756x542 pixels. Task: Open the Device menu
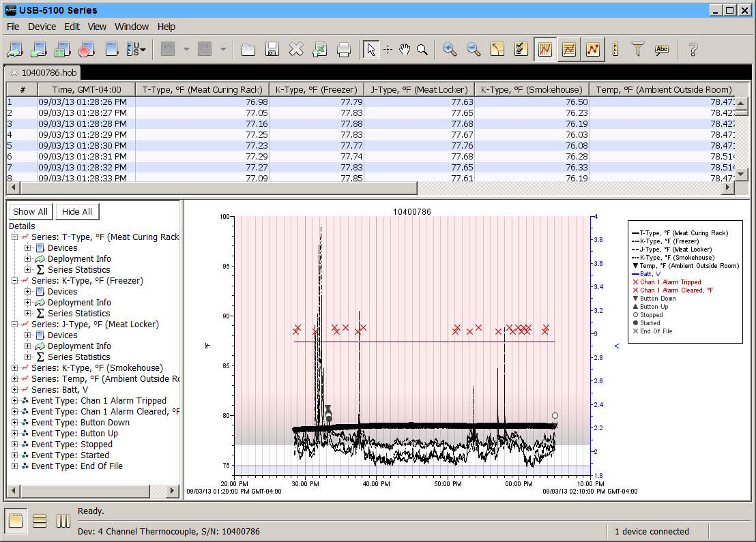coord(42,27)
